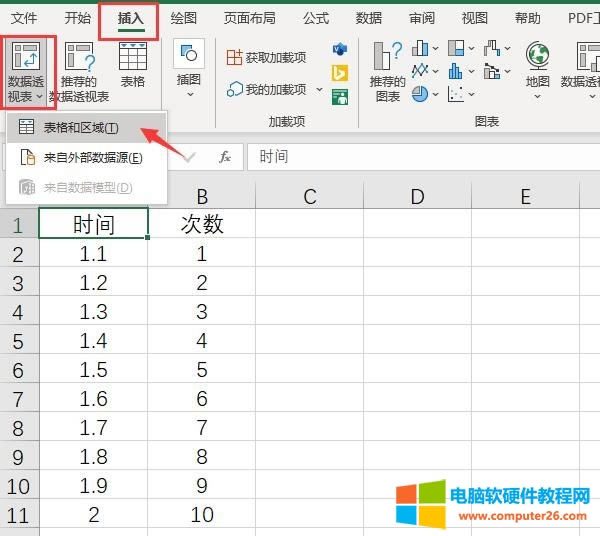Select 表格和区域(T) from the dropdown menu

tap(80, 128)
